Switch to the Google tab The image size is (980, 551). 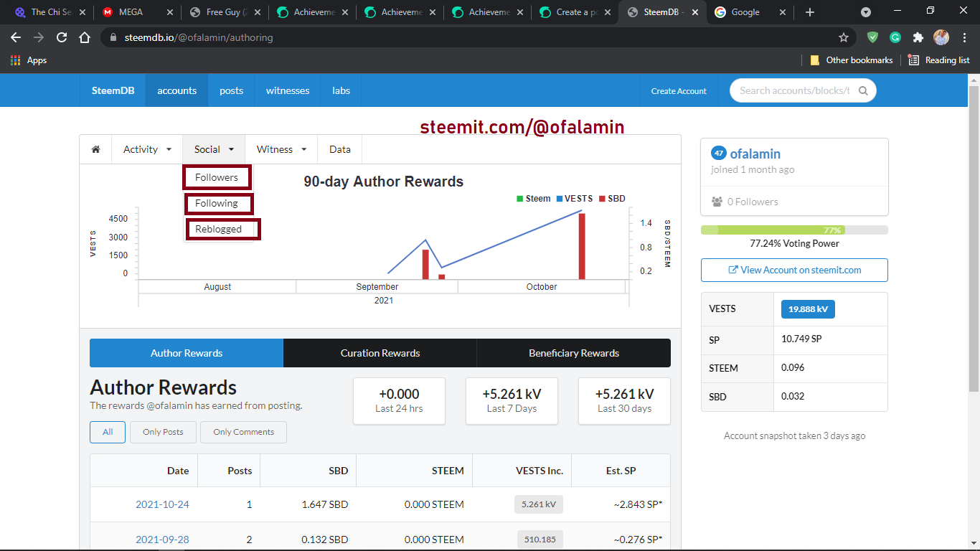[x=750, y=12]
